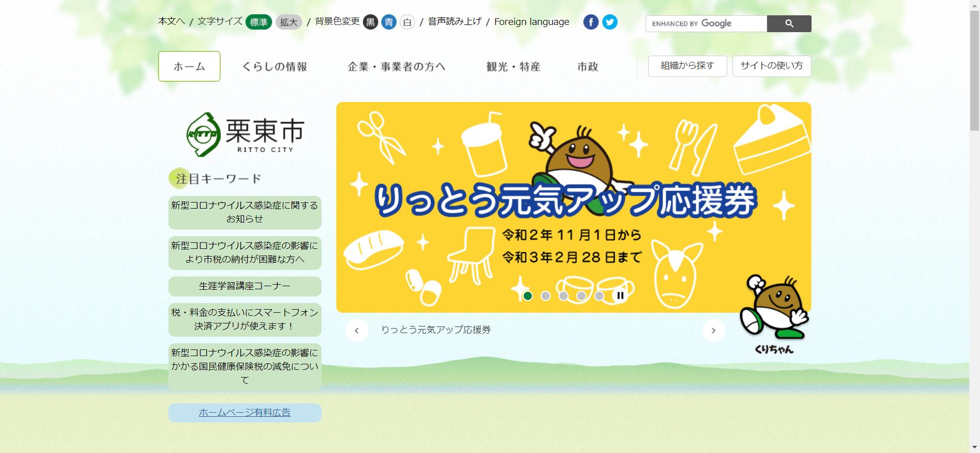This screenshot has height=453, width=980.
Task: Open the Foreign language link
Action: tap(532, 22)
